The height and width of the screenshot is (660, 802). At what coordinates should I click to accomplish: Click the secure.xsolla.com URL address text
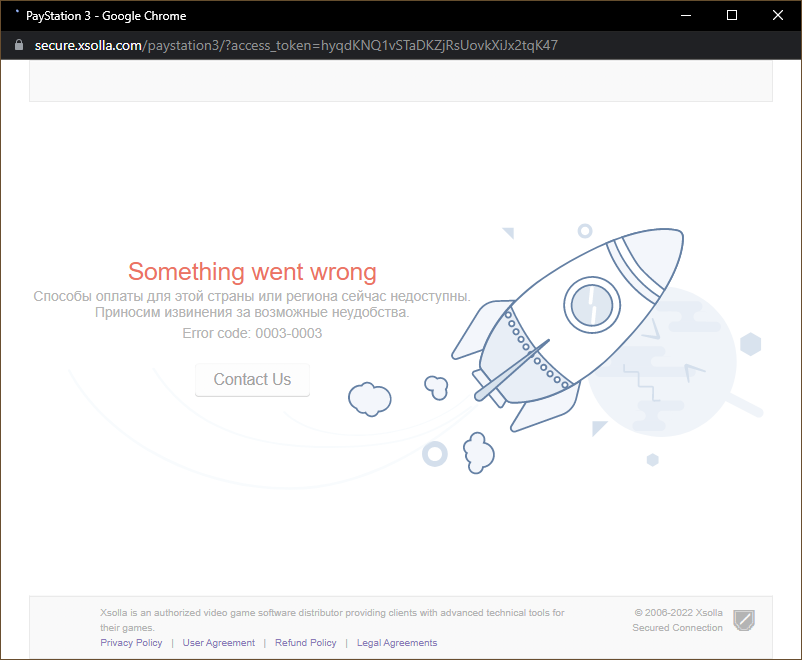coord(296,46)
